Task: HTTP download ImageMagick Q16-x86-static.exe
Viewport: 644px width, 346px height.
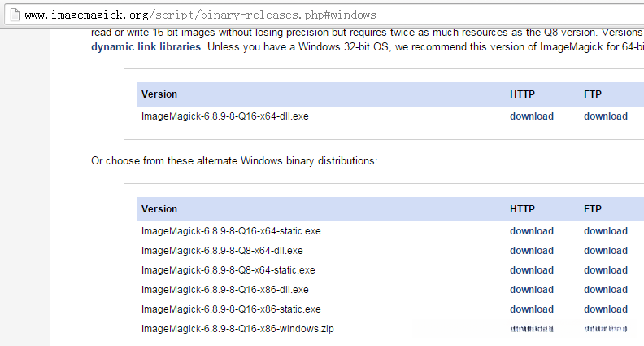Action: [x=532, y=309]
